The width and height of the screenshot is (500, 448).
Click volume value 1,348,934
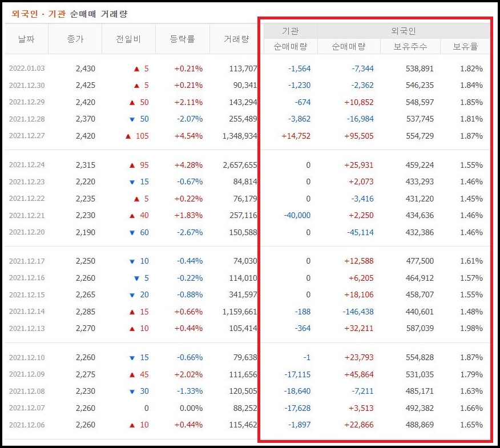[x=240, y=136]
